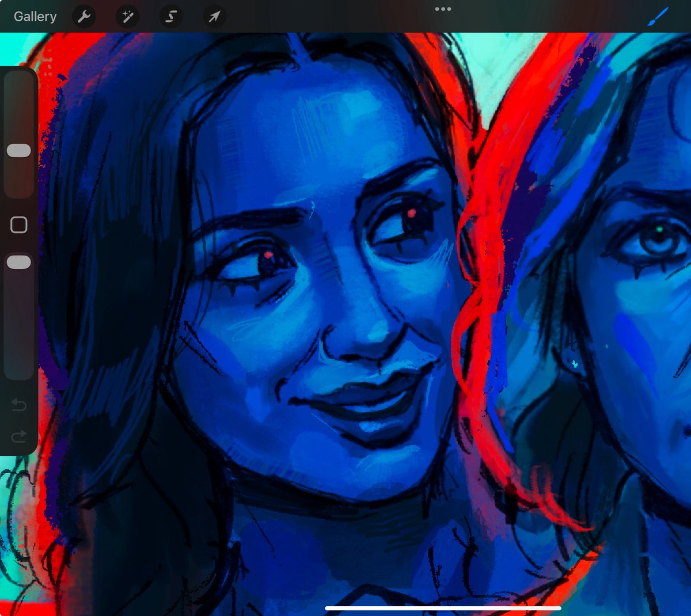Activate the Transform arrow tool

[214, 16]
